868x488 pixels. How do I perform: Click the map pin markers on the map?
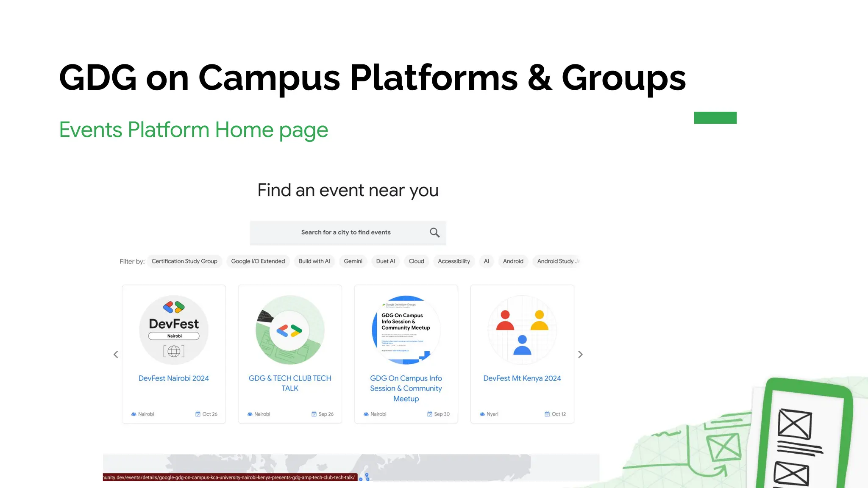click(x=364, y=477)
